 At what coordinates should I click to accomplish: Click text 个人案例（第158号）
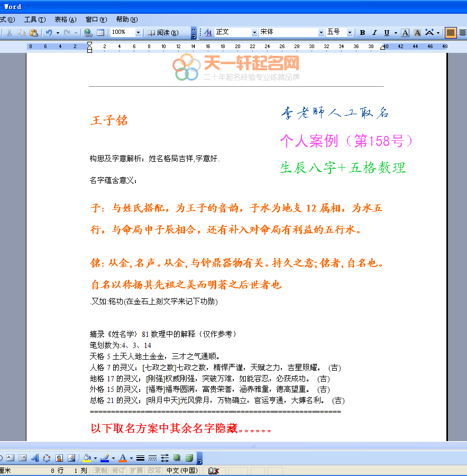click(x=346, y=141)
